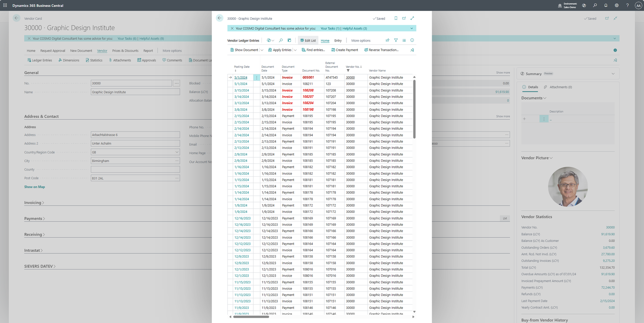Switch to the Entry tab
Viewport: 644px width, 323px height.
click(338, 41)
